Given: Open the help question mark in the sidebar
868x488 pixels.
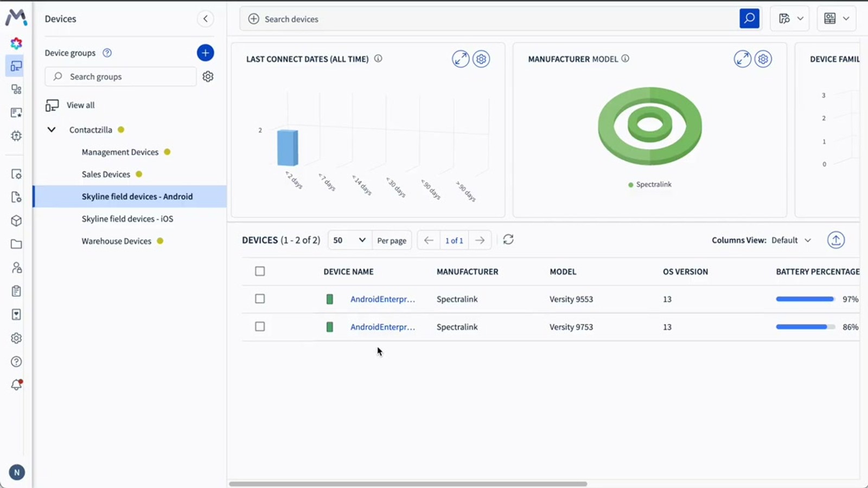Looking at the screenshot, I should point(16,362).
